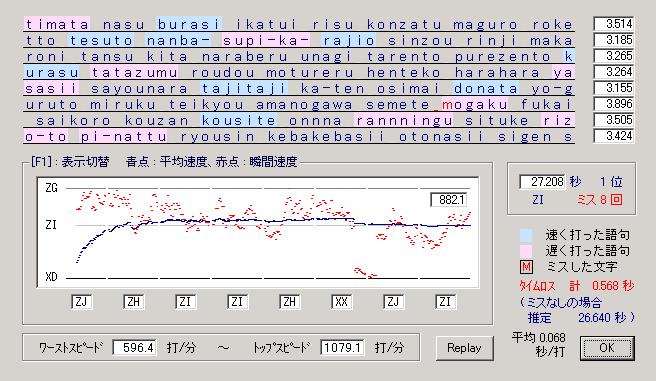The image size is (656, 381).
Task: Click the row time field showing 3.896
Action: pyautogui.click(x=614, y=104)
